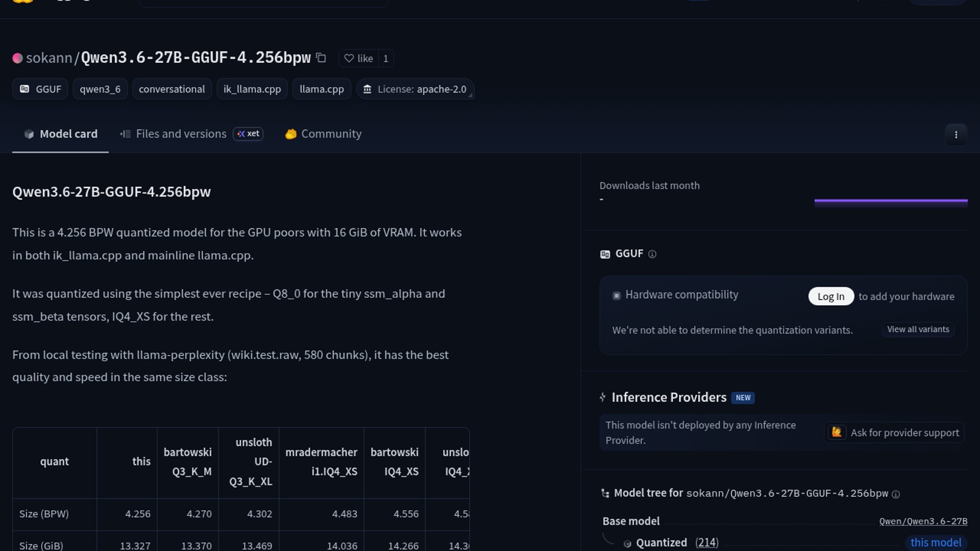Click Ask for provider support
The width and height of the screenshot is (980, 551).
tap(894, 433)
